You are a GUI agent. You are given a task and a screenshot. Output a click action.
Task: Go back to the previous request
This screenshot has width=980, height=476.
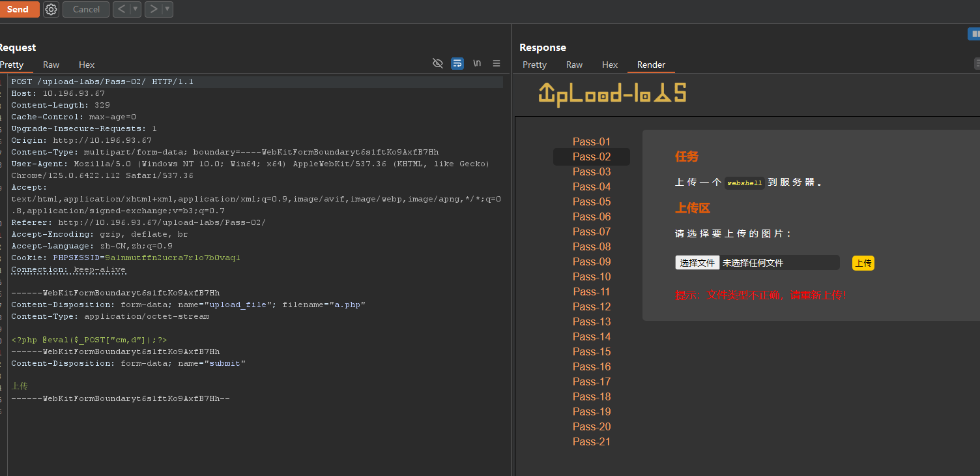121,9
